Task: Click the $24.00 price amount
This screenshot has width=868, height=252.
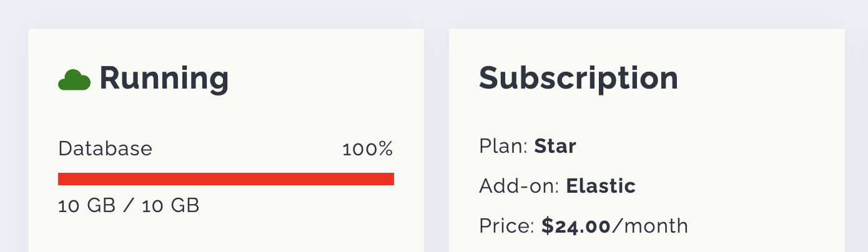Action: (576, 226)
